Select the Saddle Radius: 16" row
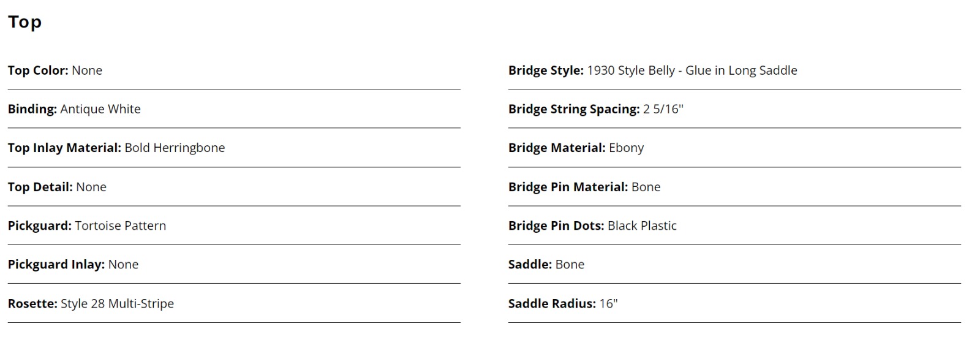Screen dimensions: 980x356 [734, 303]
